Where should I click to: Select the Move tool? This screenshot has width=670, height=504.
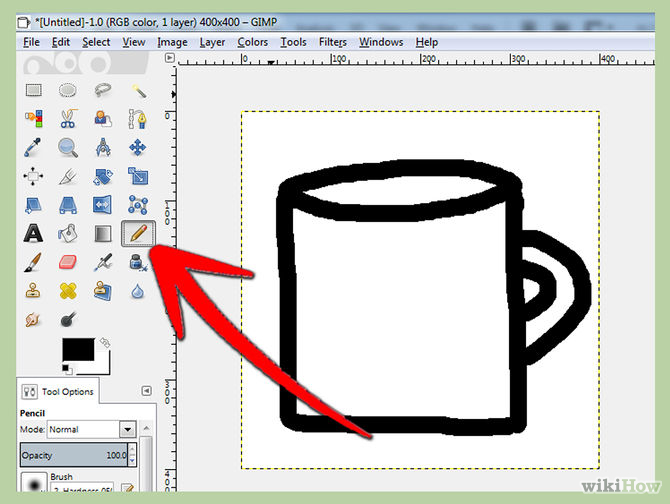(x=137, y=148)
